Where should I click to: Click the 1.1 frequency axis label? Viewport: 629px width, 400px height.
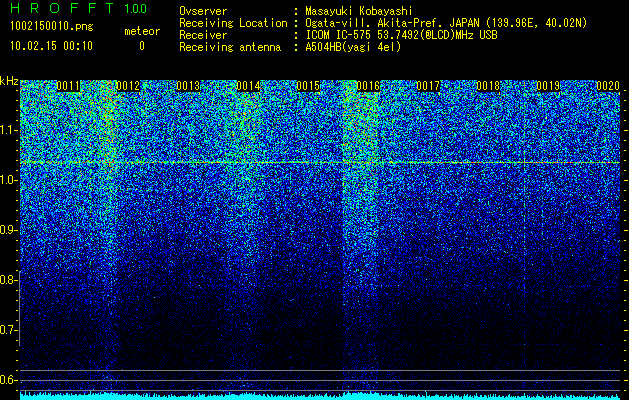coord(8,130)
